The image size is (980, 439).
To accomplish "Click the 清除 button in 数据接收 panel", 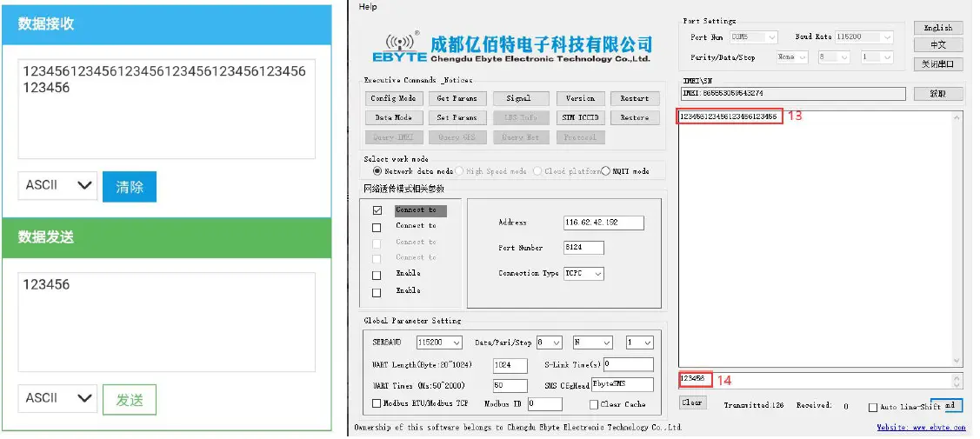I will point(130,187).
